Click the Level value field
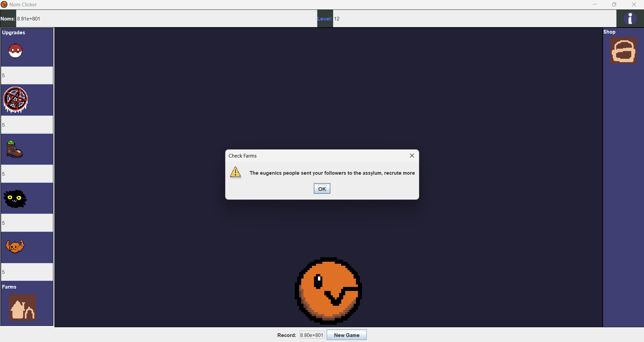The width and height of the screenshot is (644, 342). tap(474, 19)
